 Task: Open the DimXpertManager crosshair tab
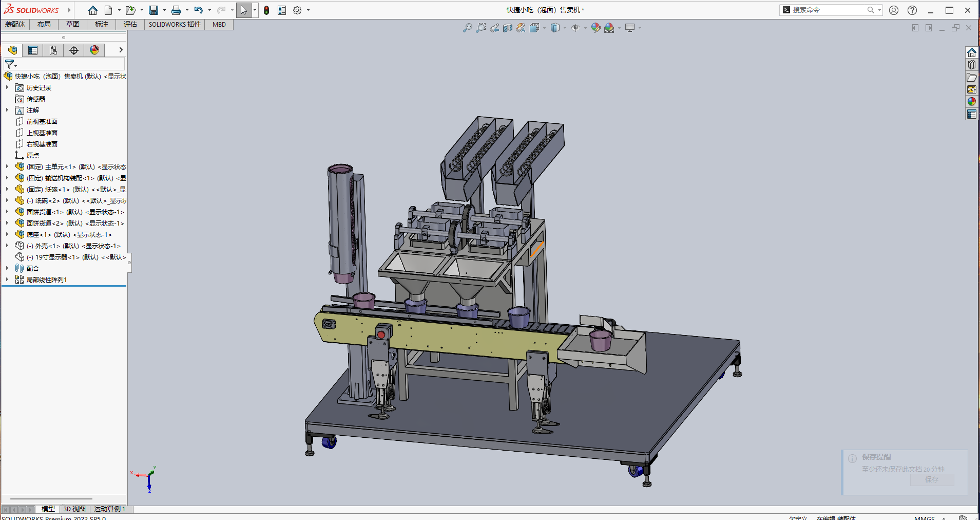point(74,50)
